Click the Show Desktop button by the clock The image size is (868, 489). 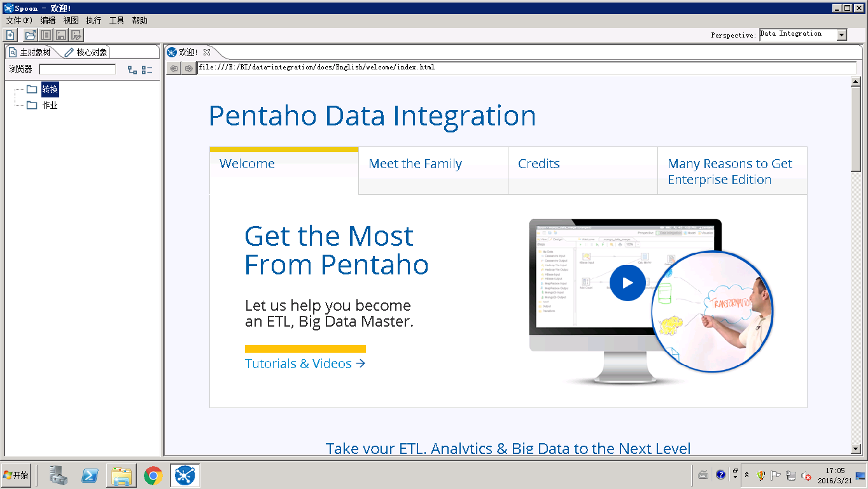(861, 476)
